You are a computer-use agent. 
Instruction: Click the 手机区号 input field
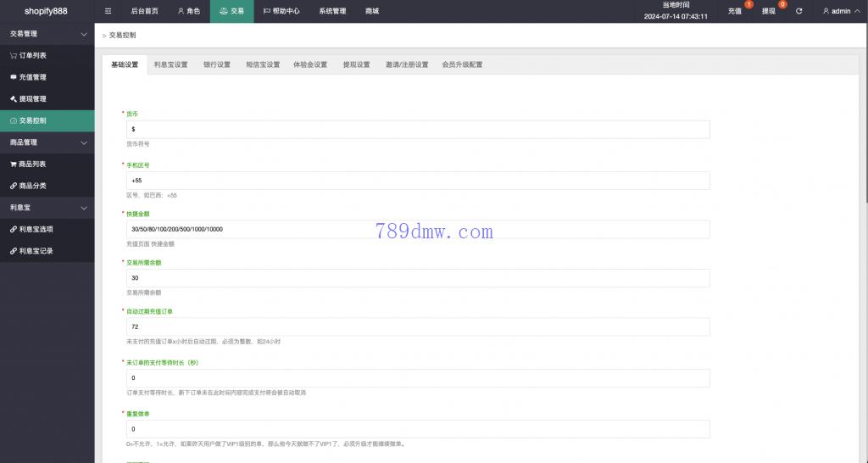click(417, 181)
